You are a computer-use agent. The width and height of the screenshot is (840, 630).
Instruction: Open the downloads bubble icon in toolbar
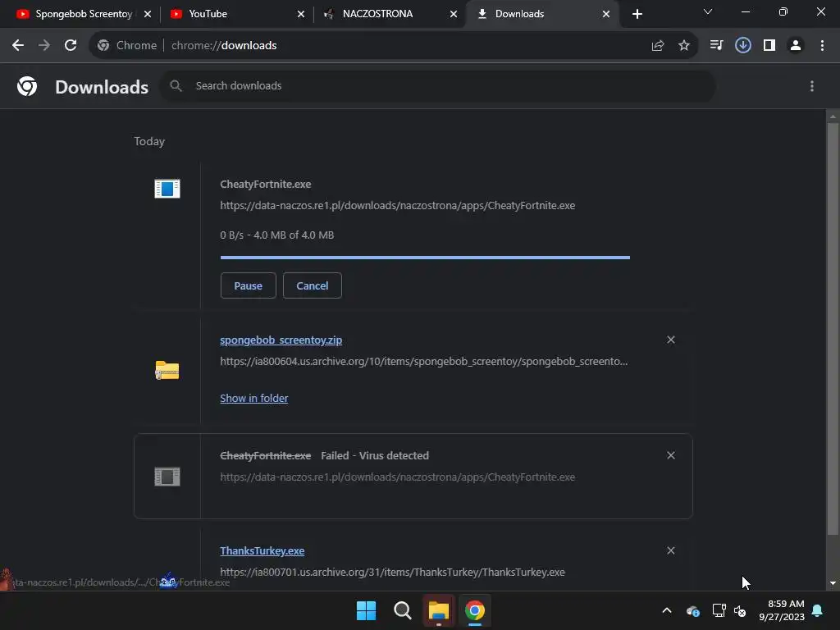(x=743, y=46)
